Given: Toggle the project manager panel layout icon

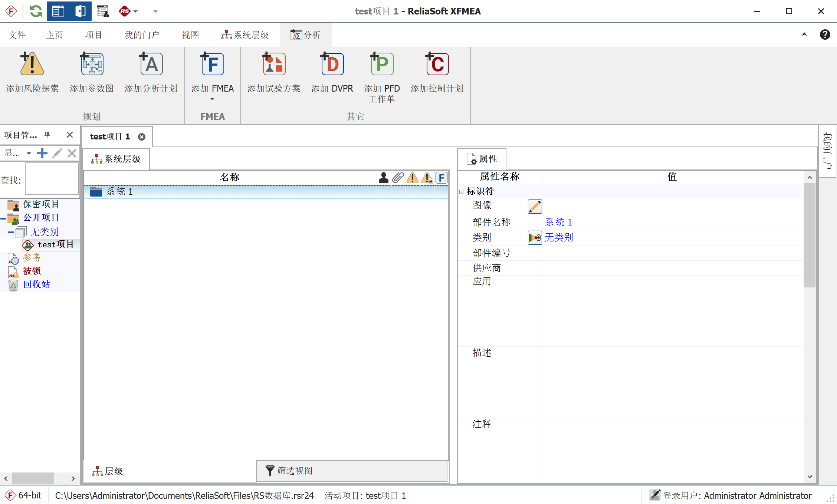Looking at the screenshot, I should (x=58, y=11).
